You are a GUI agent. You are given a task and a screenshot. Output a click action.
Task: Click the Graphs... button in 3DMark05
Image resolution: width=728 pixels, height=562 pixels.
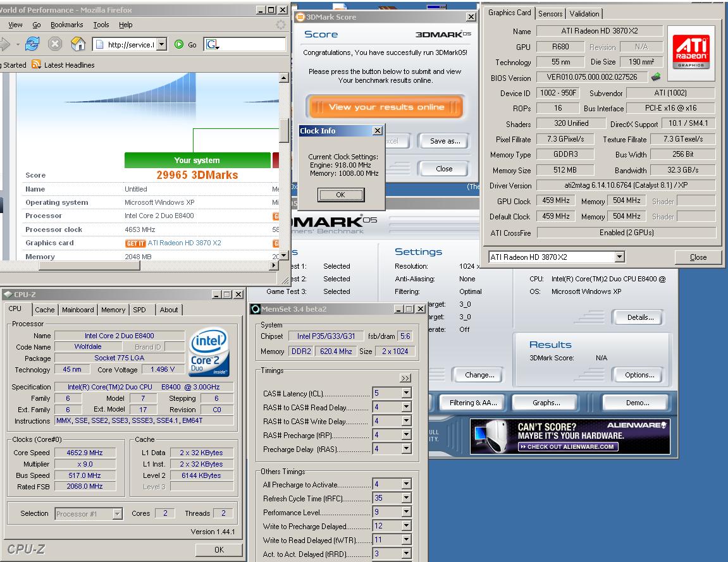546,403
